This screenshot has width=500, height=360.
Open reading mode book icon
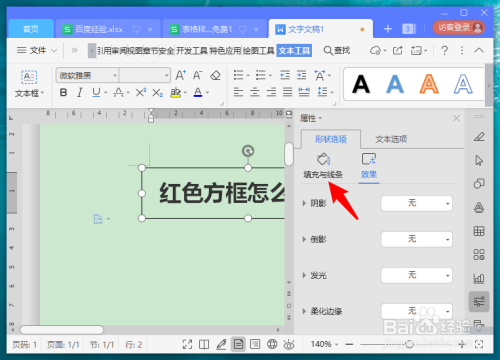pos(204,344)
